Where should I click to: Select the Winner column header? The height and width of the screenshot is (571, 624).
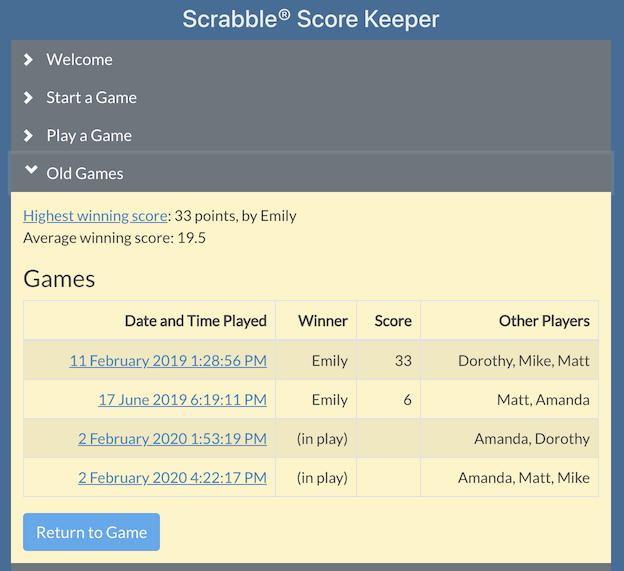coord(316,320)
